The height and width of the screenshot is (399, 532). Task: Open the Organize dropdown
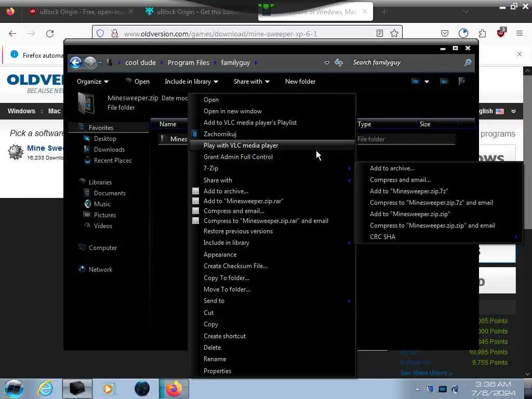pyautogui.click(x=92, y=82)
